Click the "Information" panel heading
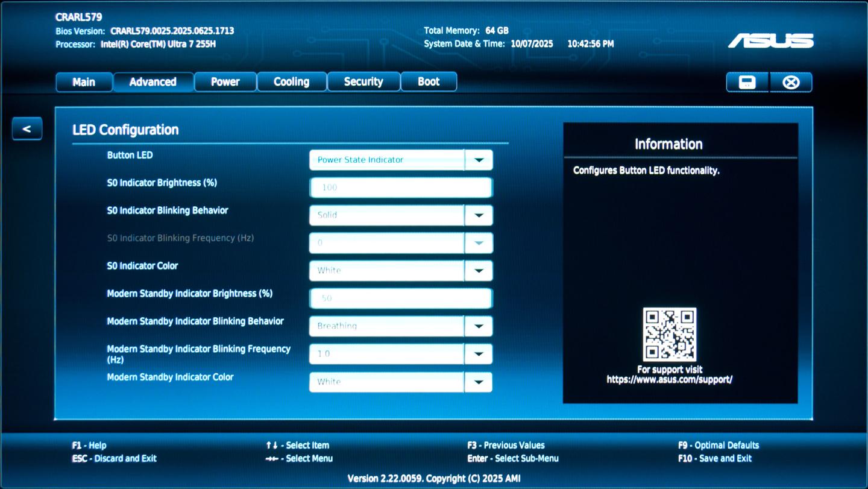 668,144
